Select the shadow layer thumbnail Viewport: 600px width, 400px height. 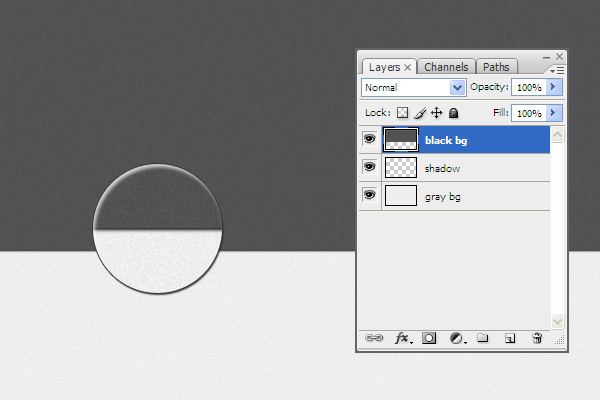coord(401,168)
